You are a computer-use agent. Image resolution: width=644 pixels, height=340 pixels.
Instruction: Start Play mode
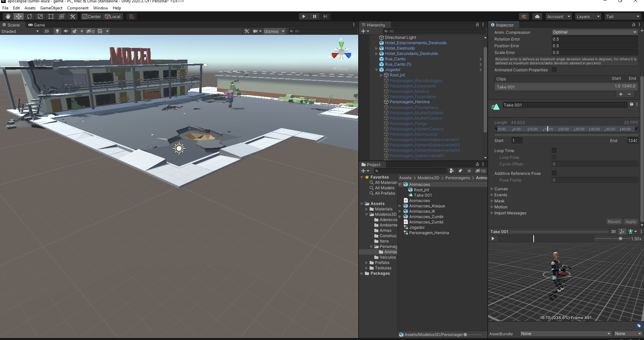(x=304, y=16)
